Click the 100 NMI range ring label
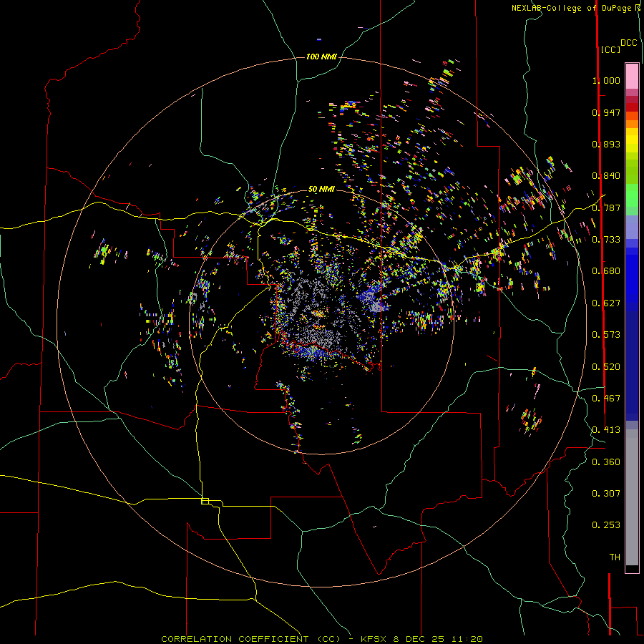The height and width of the screenshot is (644, 644). tap(321, 57)
